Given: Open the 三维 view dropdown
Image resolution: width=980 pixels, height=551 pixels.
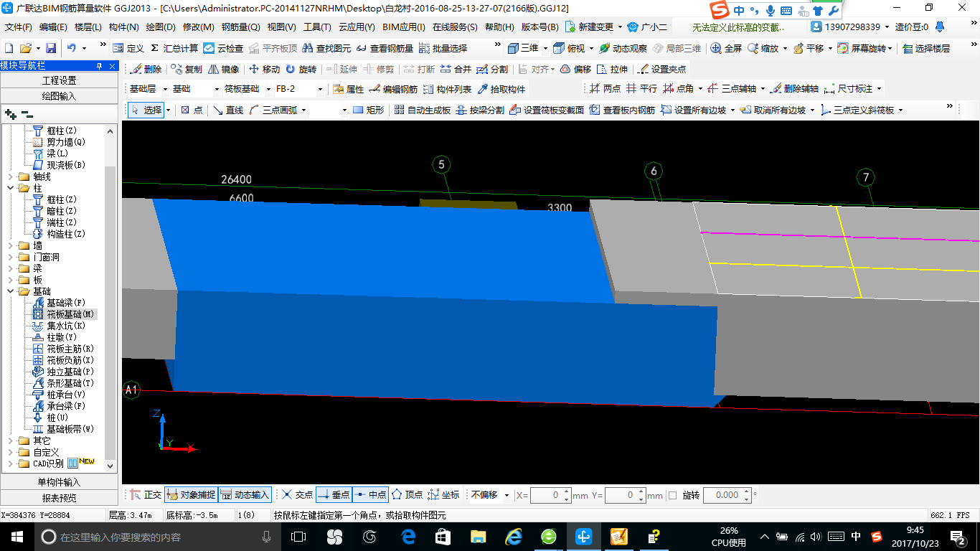Looking at the screenshot, I should point(545,48).
